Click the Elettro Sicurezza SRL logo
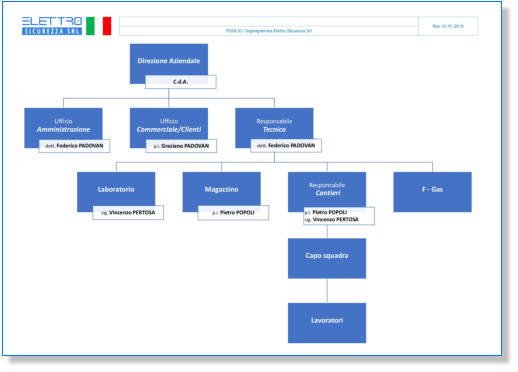Viewport: 518px width, 372px height. point(52,26)
